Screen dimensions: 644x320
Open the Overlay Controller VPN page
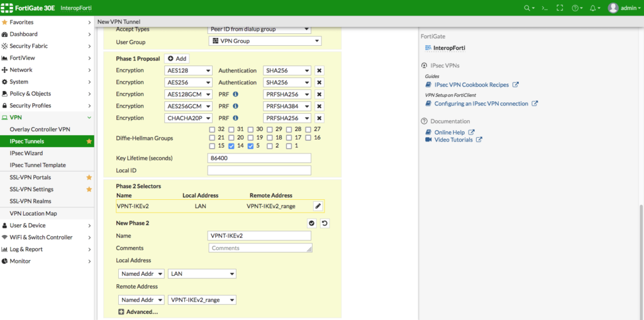(47, 130)
